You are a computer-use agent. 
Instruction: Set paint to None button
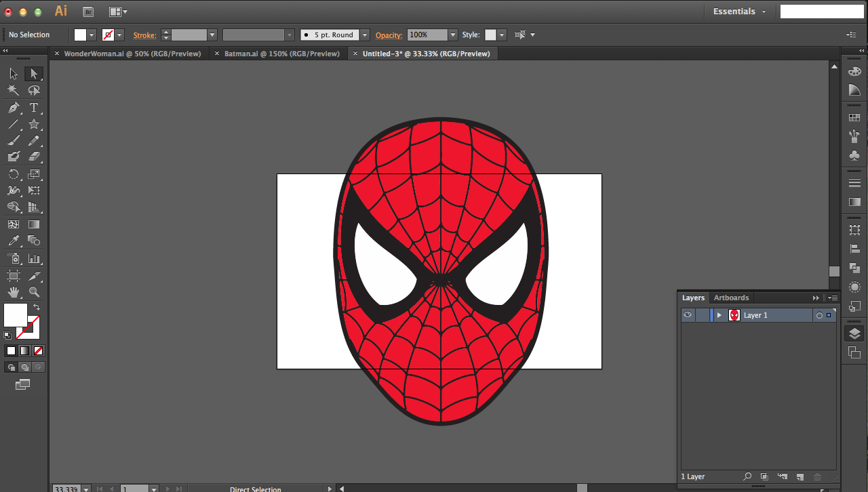[x=38, y=350]
